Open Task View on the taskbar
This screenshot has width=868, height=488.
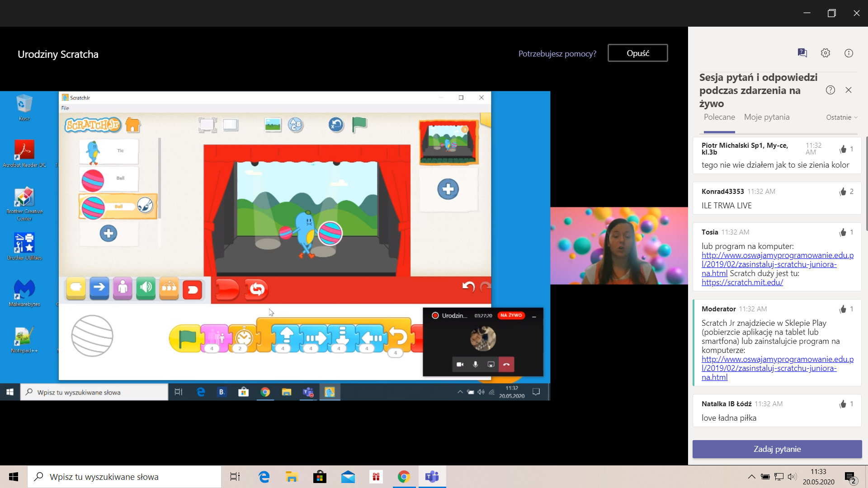point(235,477)
